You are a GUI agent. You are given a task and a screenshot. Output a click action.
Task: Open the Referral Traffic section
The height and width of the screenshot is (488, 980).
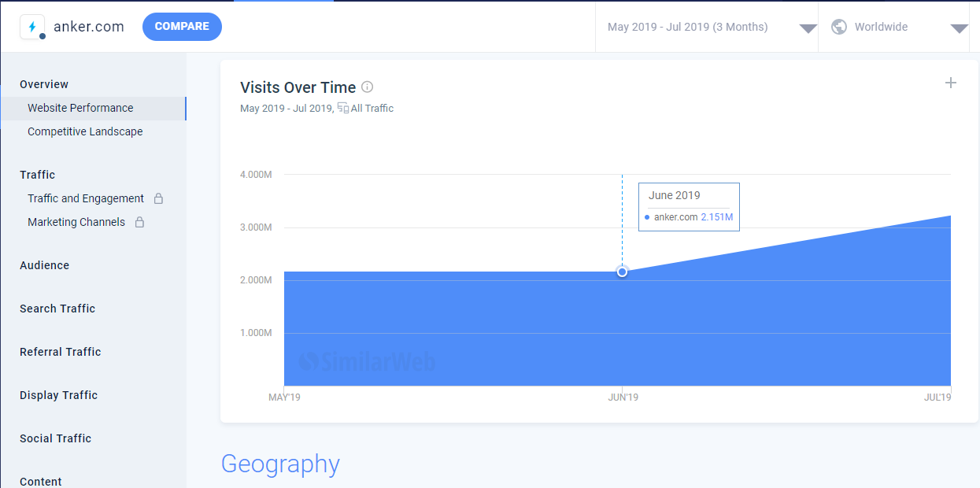point(61,352)
